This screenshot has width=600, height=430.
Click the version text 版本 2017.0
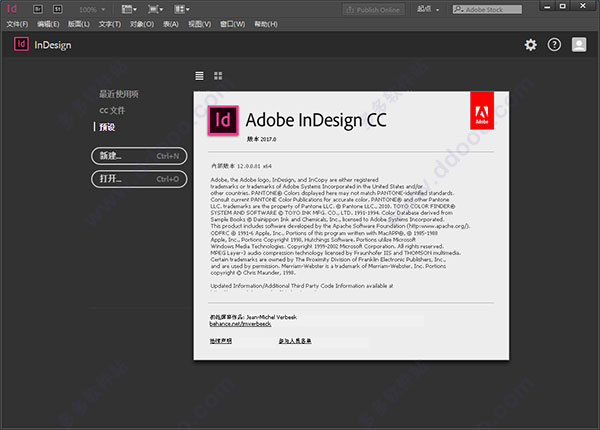coord(261,139)
